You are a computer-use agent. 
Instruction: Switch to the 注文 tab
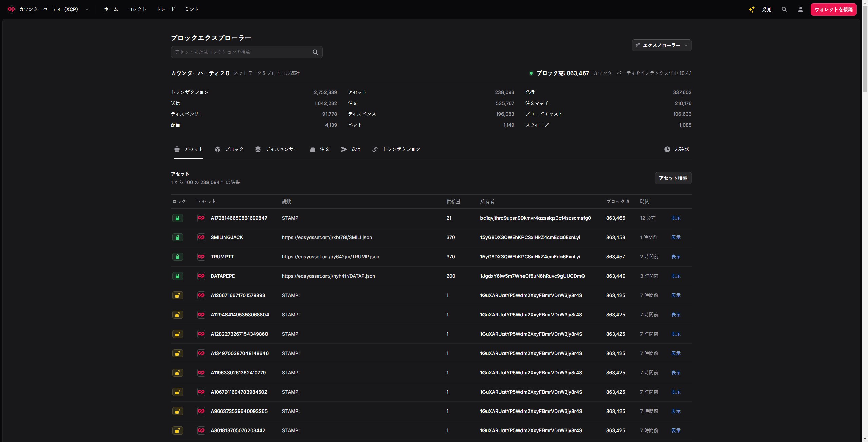point(319,149)
